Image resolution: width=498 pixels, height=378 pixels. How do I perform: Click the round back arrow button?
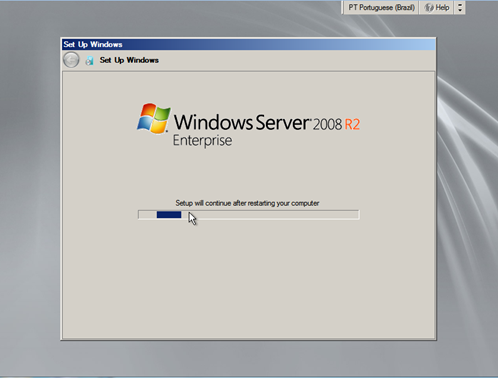point(71,60)
